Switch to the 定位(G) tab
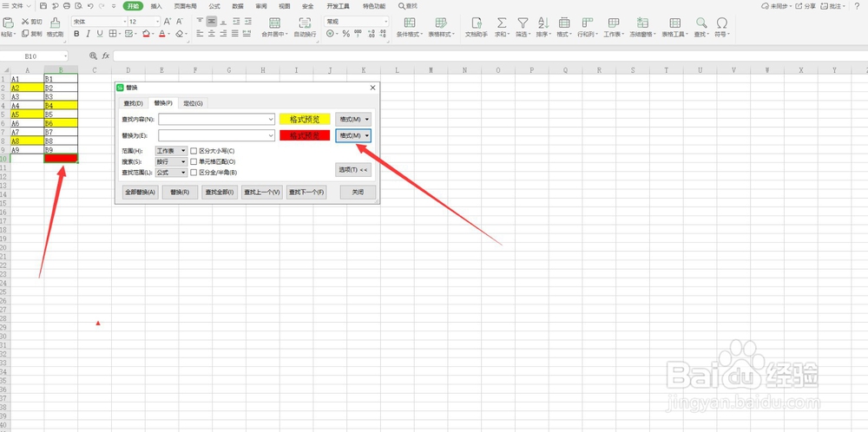868x432 pixels. coord(194,103)
